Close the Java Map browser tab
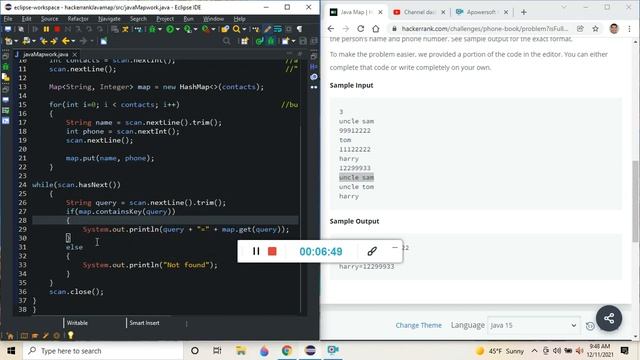Viewport: 640px width, 360px height. click(x=380, y=12)
